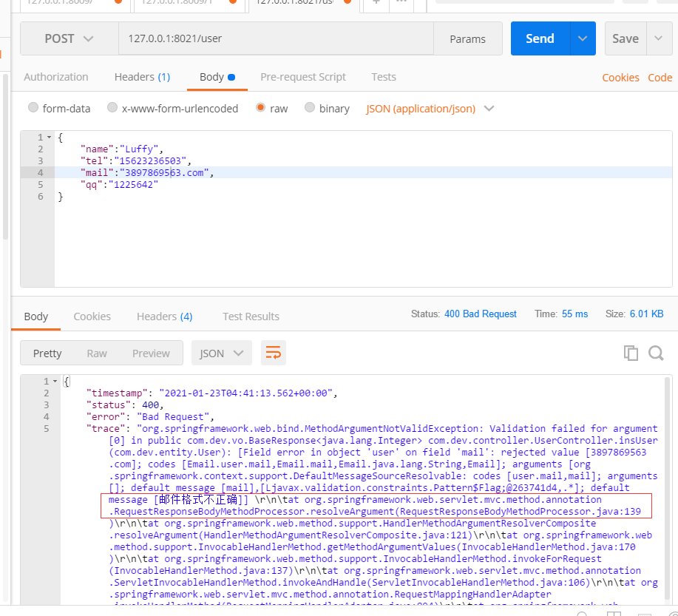Image resolution: width=678 pixels, height=616 pixels.
Task: Click the 6.01 KB response size value
Action: pos(646,314)
